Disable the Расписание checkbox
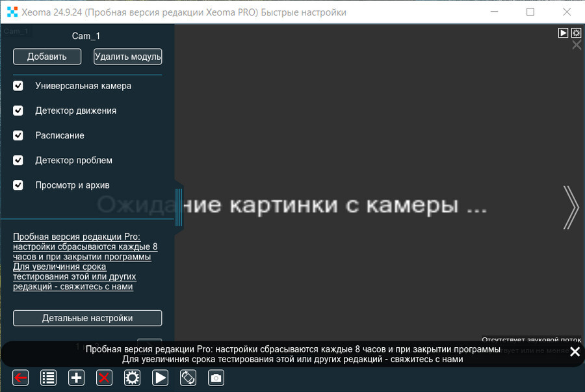585x392 pixels. tap(18, 135)
